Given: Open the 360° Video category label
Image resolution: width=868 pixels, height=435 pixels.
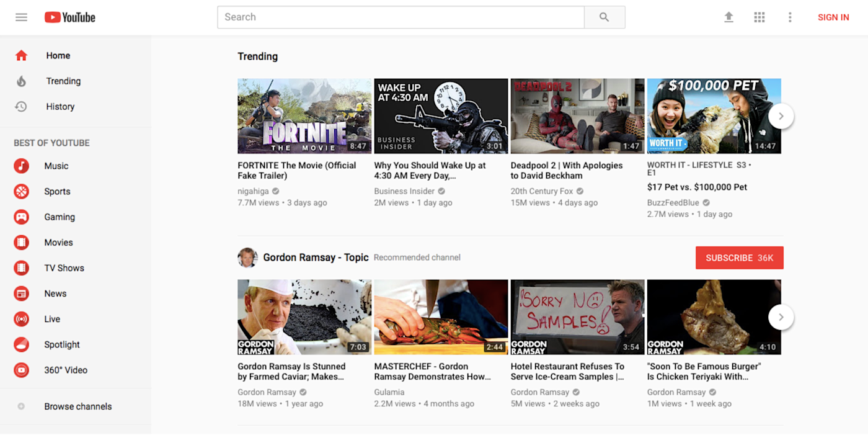Looking at the screenshot, I should (x=66, y=370).
